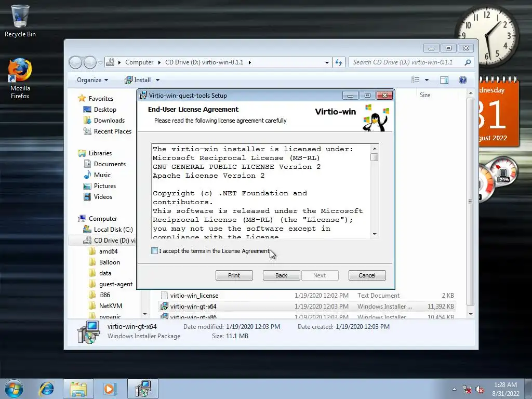Open the i386 folder in tree
532x399 pixels.
coord(104,295)
